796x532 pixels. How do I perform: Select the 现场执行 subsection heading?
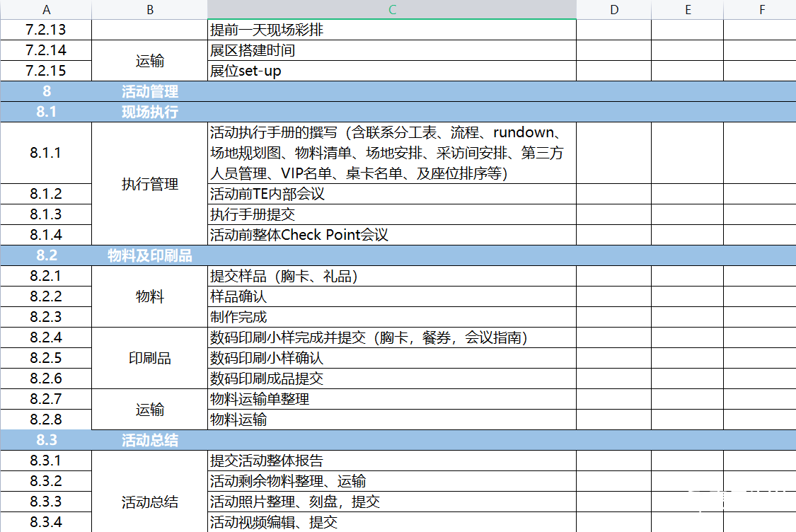tap(149, 112)
